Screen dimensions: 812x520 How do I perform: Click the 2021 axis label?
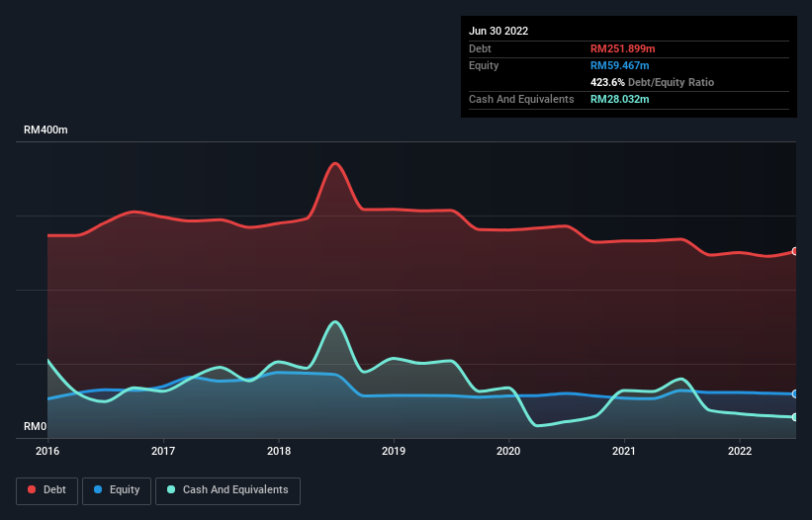click(623, 451)
